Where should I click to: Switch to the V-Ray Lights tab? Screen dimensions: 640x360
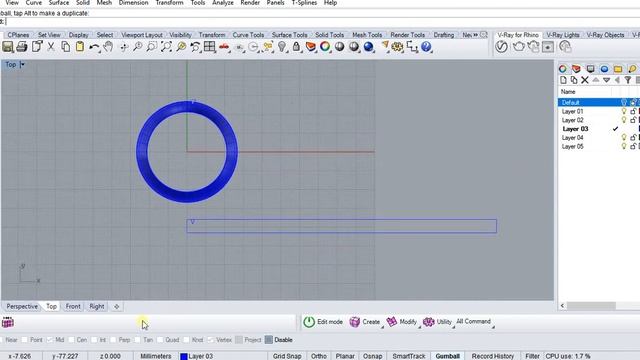563,35
